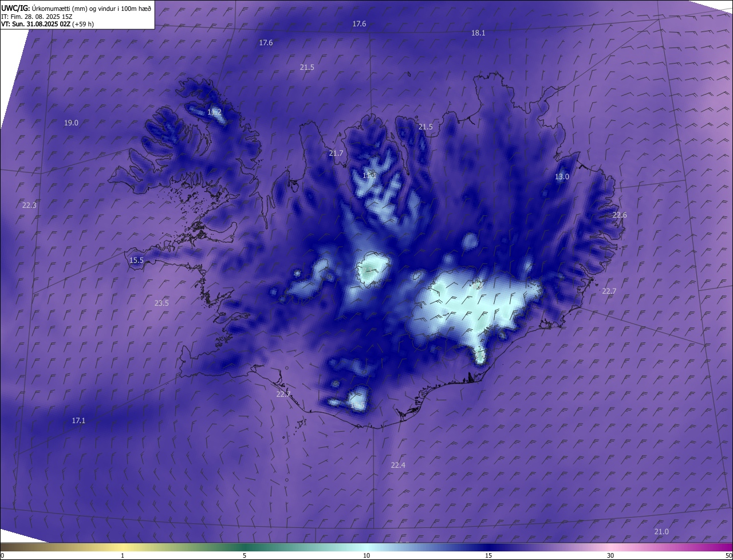Click the UWC/IG map title text
The height and width of the screenshot is (560, 733).
pyautogui.click(x=76, y=8)
